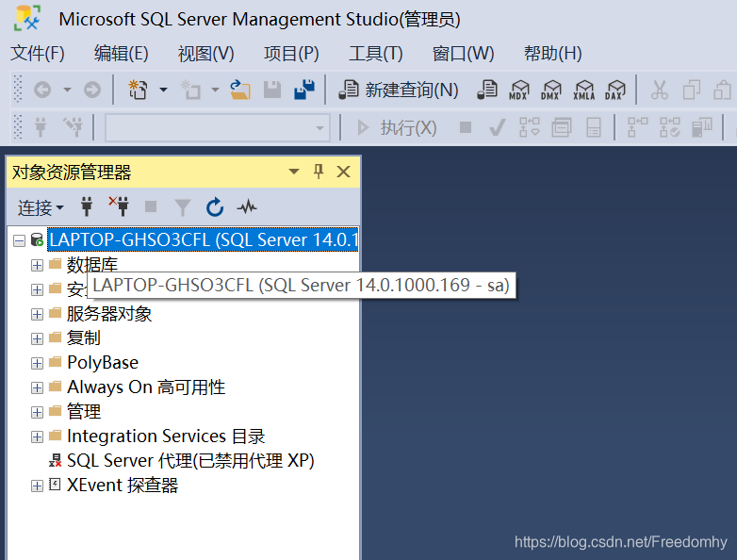Open the 对象资源管理器 window position dropdown

[294, 172]
